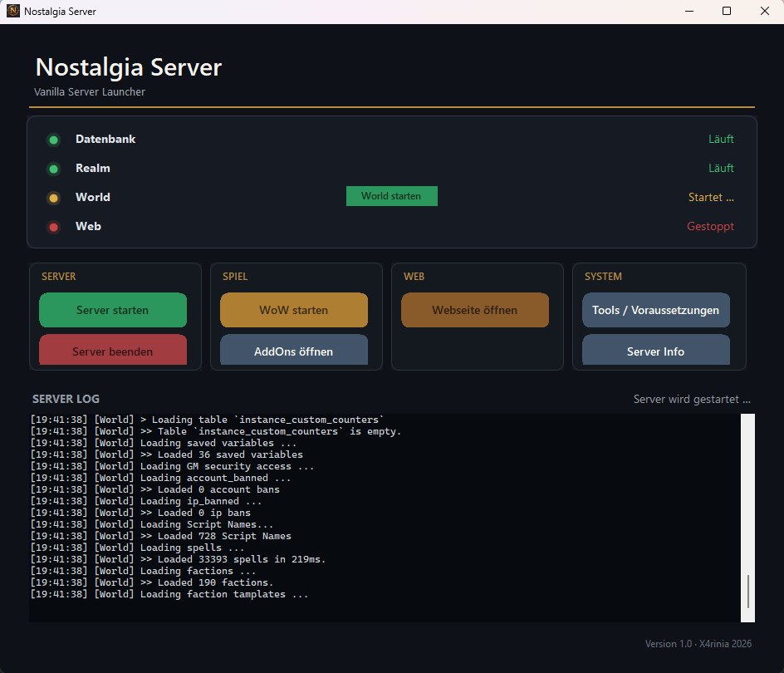
Task: Click the 'Startet ...' World status text
Action: click(x=711, y=197)
